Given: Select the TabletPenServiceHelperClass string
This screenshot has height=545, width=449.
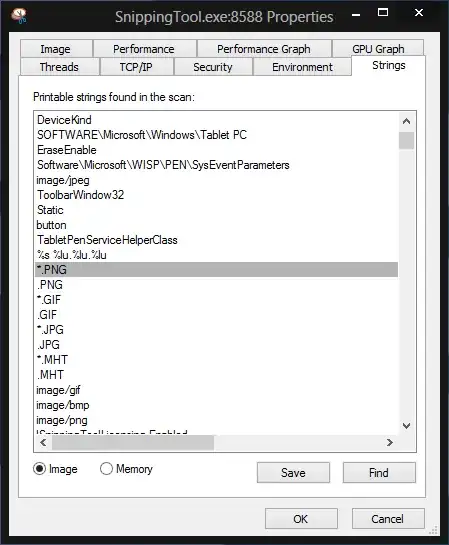Looking at the screenshot, I should [217, 240].
